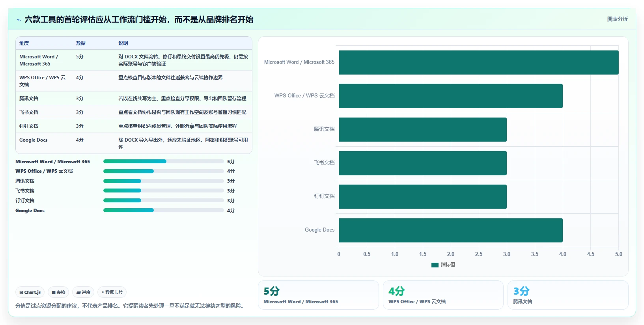This screenshot has width=644, height=325.
Task: Click the 5分 Microsoft Word data card
Action: (x=318, y=295)
